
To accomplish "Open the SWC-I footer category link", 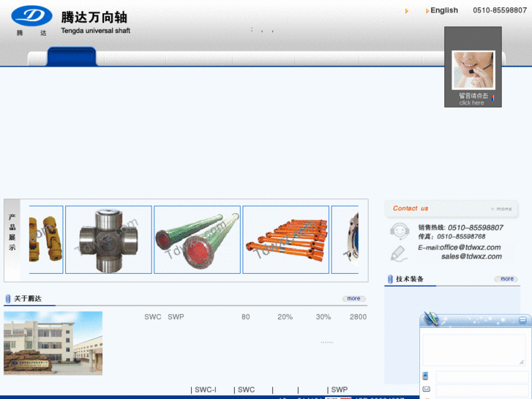I will [206, 389].
